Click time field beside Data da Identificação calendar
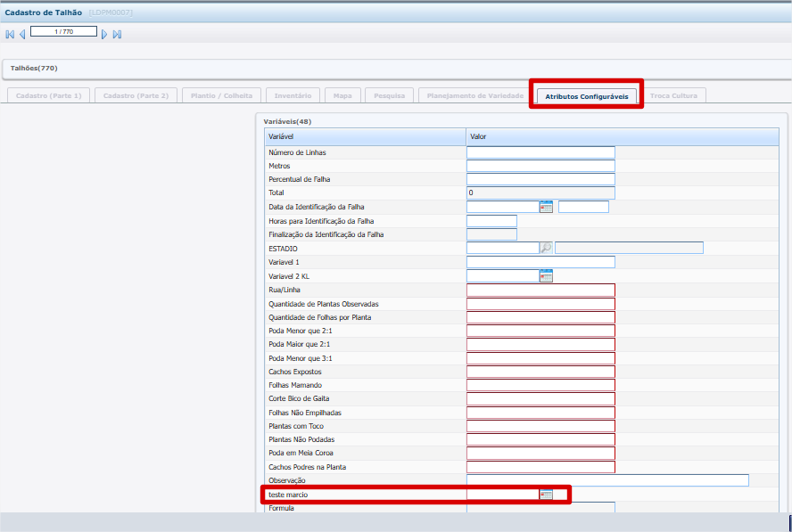792x532 pixels. pos(583,207)
